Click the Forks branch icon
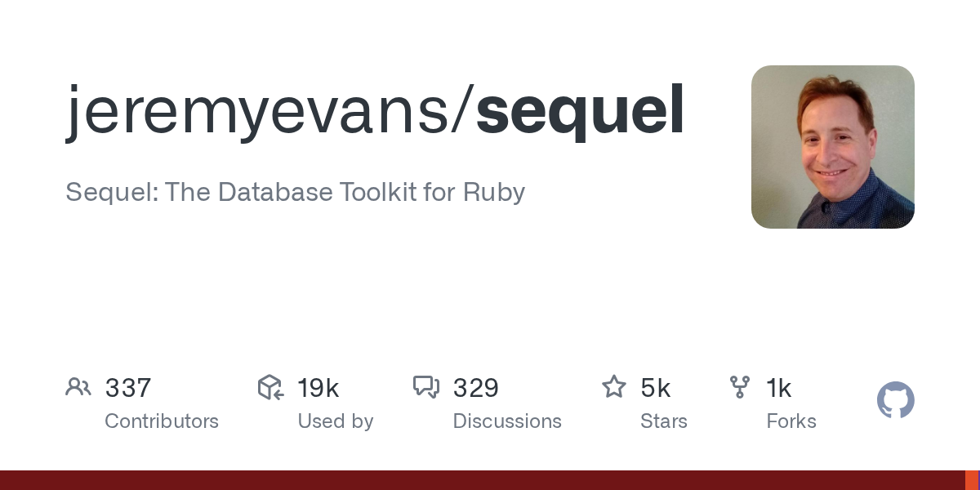 tap(740, 387)
